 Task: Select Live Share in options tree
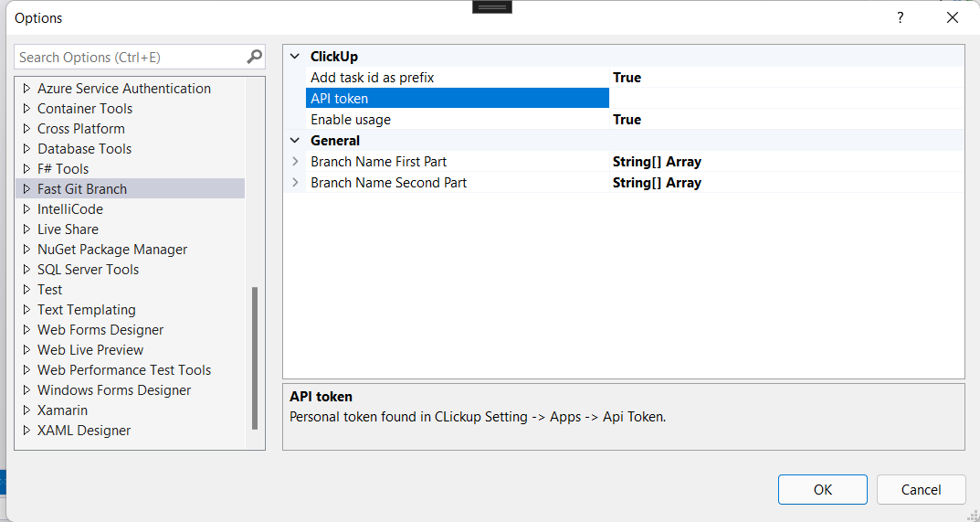pyautogui.click(x=68, y=229)
